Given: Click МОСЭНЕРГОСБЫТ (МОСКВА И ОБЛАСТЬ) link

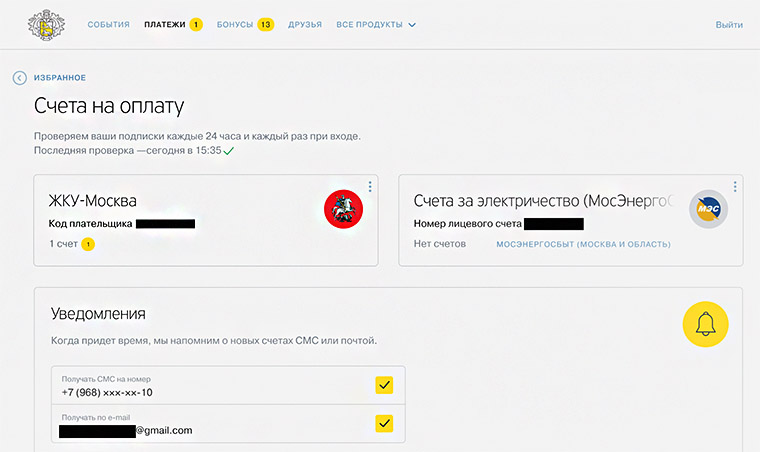Looking at the screenshot, I should [583, 244].
